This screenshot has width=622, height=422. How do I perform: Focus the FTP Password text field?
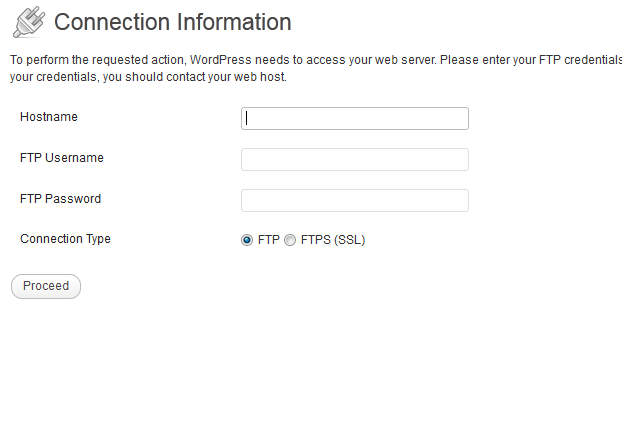[355, 200]
